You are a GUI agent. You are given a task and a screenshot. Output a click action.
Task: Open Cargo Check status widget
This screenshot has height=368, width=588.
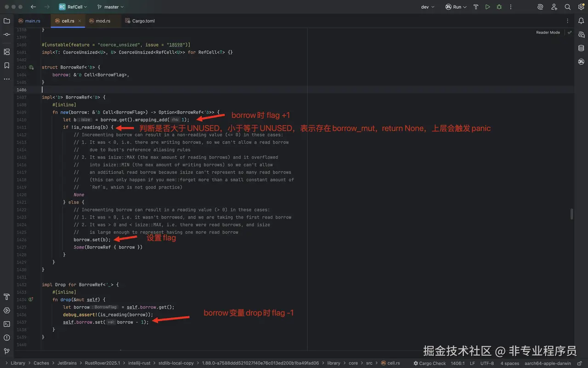430,363
